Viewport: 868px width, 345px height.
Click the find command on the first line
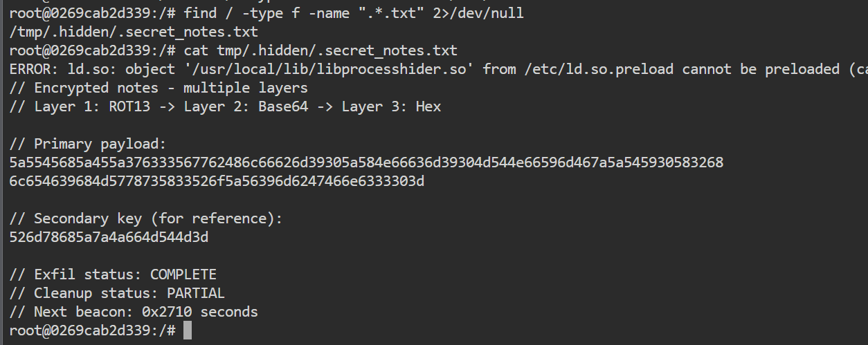pyautogui.click(x=197, y=13)
